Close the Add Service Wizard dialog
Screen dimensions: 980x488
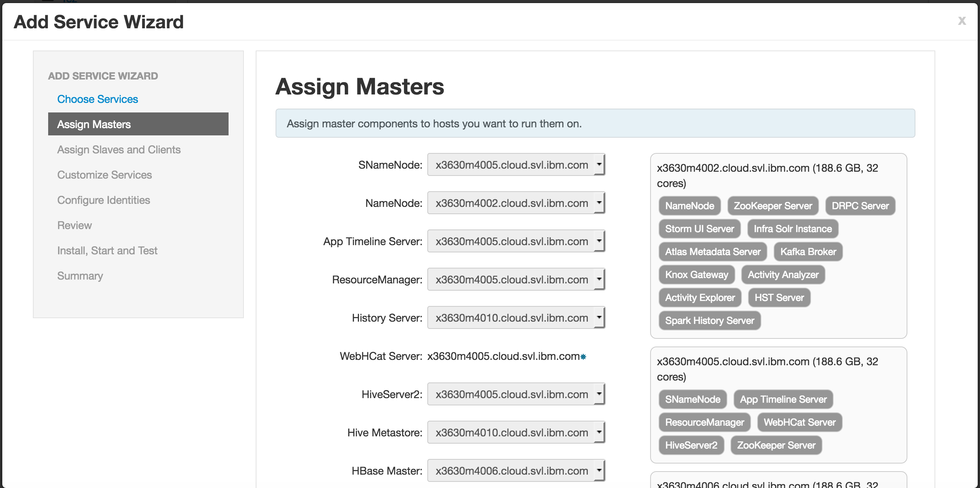pyautogui.click(x=962, y=21)
